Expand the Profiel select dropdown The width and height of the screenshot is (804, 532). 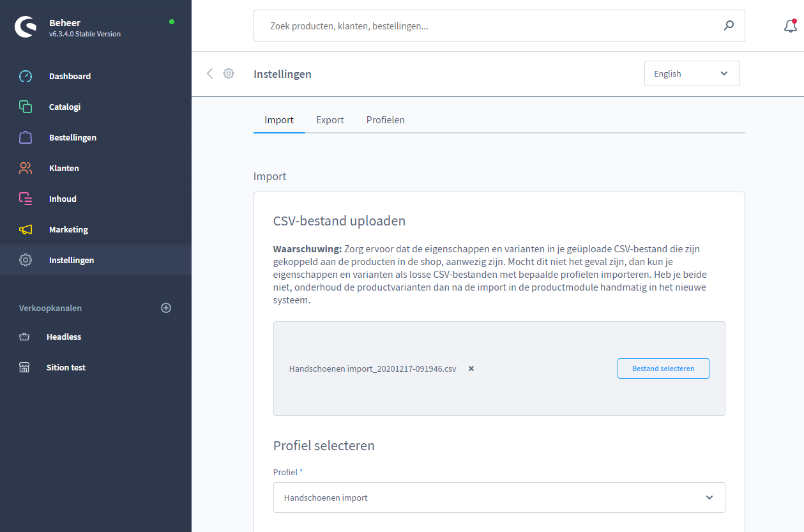pos(709,498)
